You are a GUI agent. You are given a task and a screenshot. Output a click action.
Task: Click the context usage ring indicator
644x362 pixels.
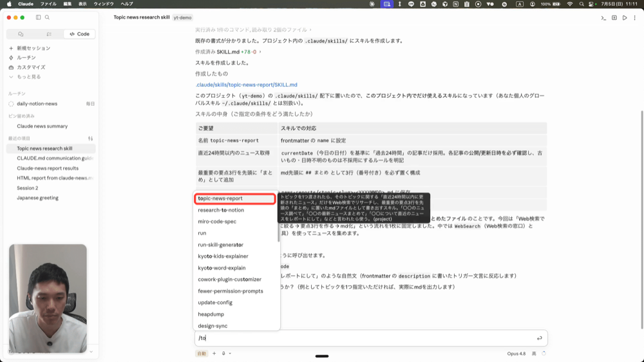click(x=544, y=354)
